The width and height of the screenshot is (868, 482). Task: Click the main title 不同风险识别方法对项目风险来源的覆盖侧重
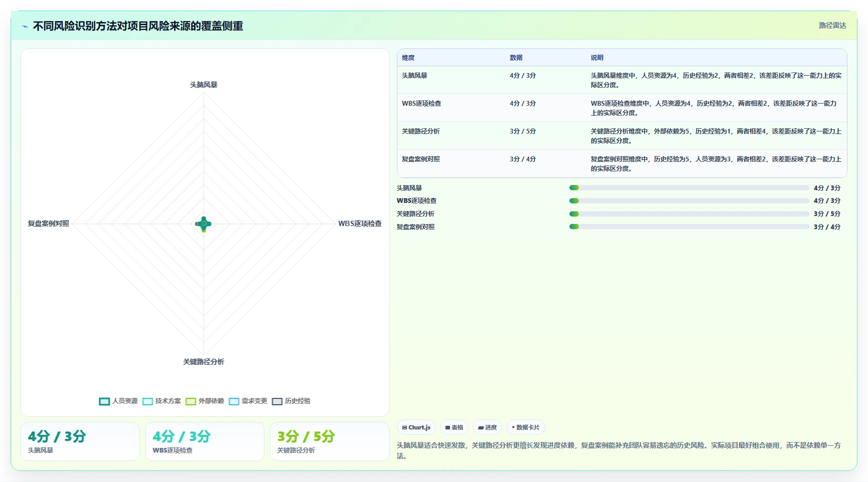[138, 26]
